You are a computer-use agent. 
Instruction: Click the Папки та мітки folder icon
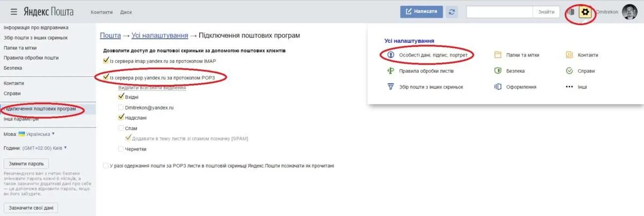click(x=497, y=55)
